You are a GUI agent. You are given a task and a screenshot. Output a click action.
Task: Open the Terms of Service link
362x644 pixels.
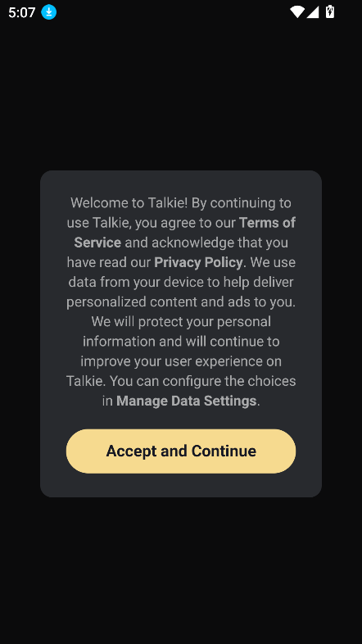[185, 233]
